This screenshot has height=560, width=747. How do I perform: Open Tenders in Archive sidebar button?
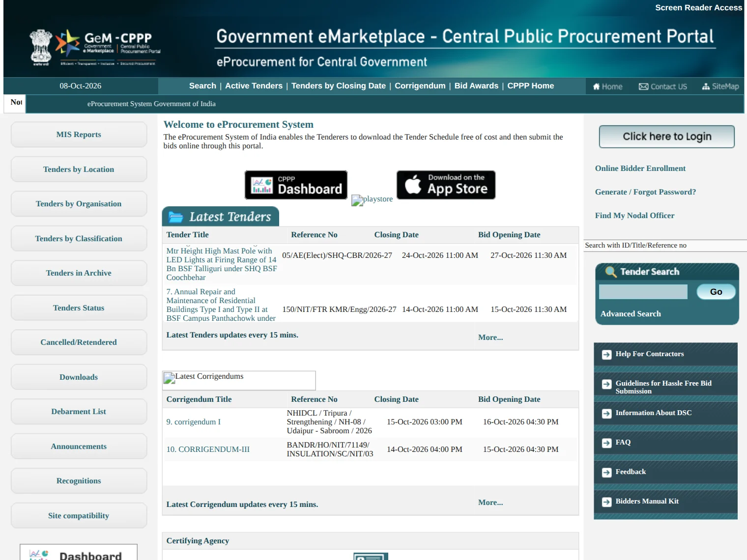click(79, 273)
